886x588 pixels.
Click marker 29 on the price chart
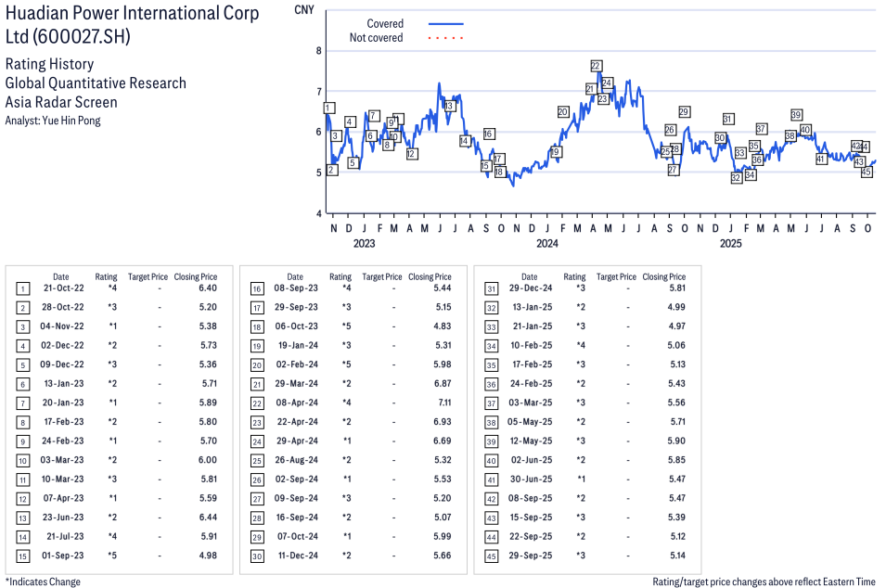click(684, 112)
